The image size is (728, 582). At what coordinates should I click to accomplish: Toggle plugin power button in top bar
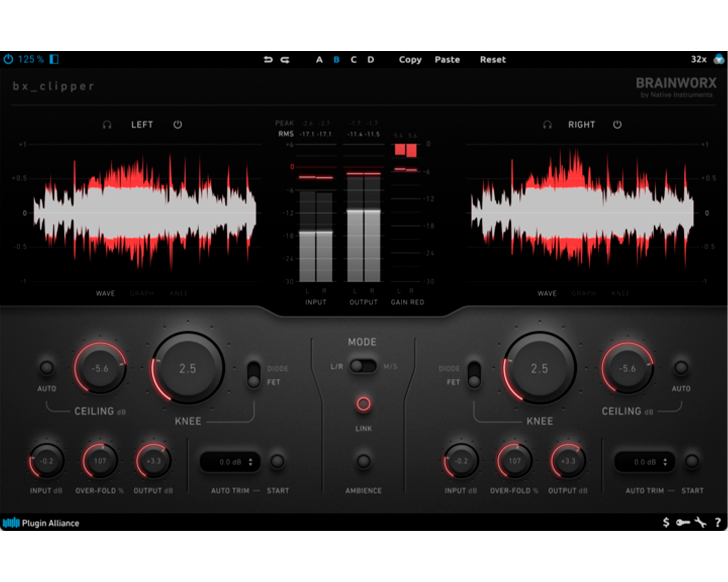[8, 59]
